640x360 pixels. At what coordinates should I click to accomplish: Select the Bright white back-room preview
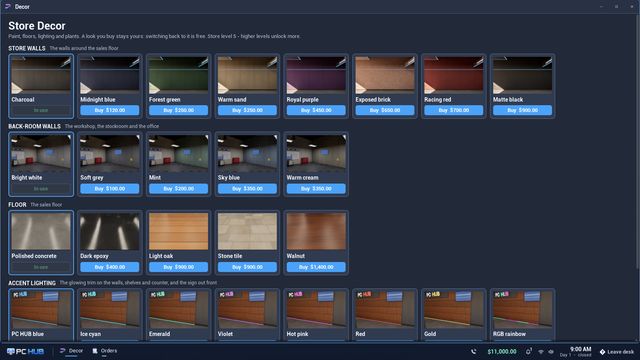click(41, 153)
